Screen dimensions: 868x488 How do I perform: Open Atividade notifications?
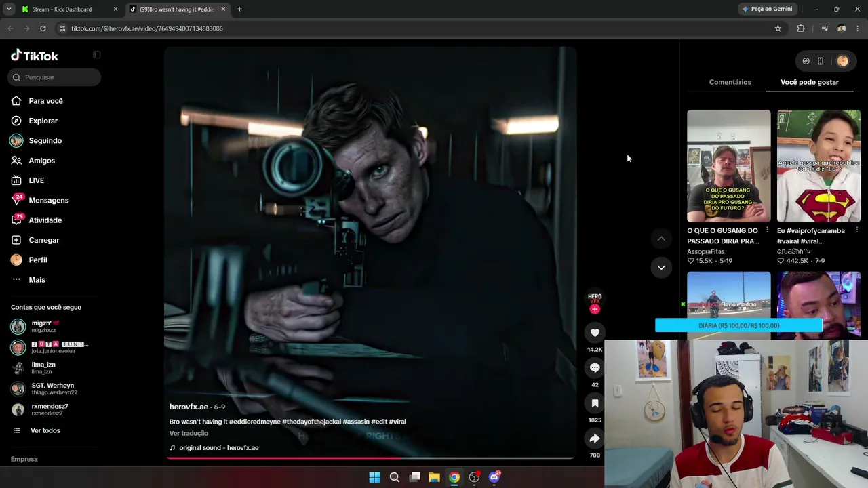pyautogui.click(x=45, y=220)
